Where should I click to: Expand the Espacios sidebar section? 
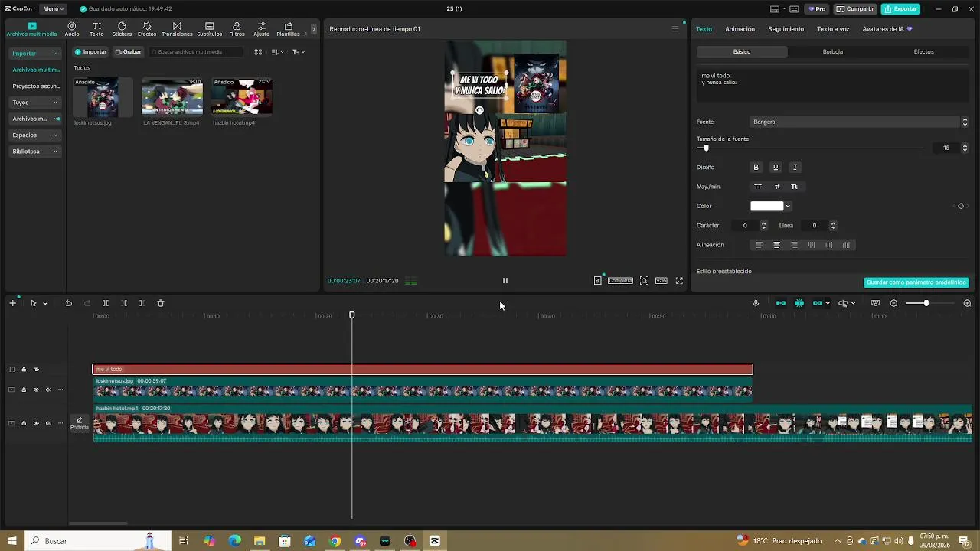(x=35, y=135)
